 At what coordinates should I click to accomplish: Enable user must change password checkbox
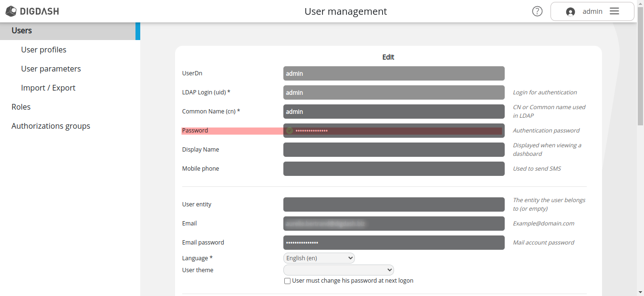287,281
